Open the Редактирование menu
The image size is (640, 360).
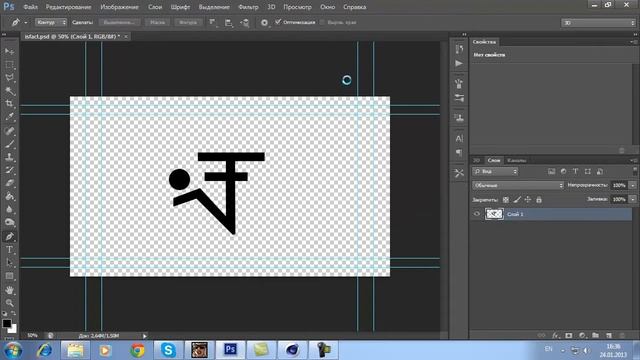point(69,7)
